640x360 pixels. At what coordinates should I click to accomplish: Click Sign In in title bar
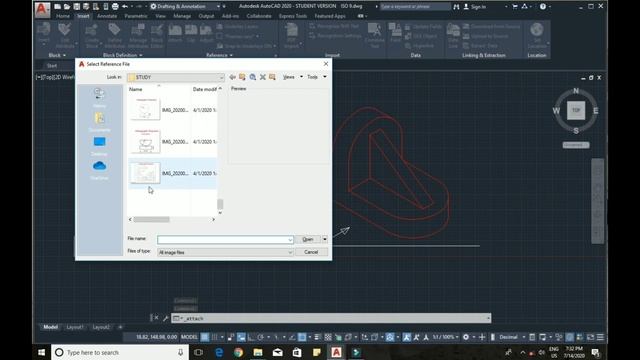[x=474, y=7]
